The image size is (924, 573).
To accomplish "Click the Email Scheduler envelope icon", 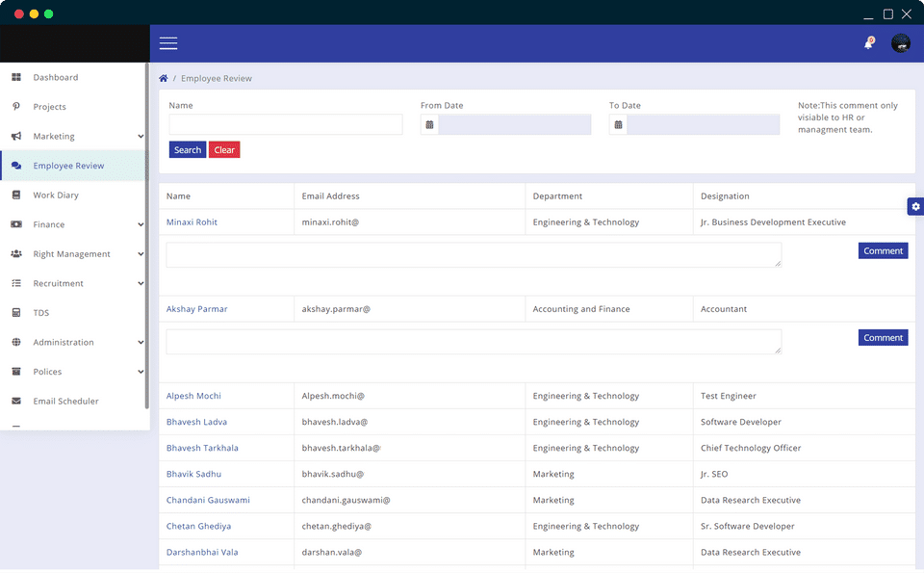I will [x=16, y=402].
